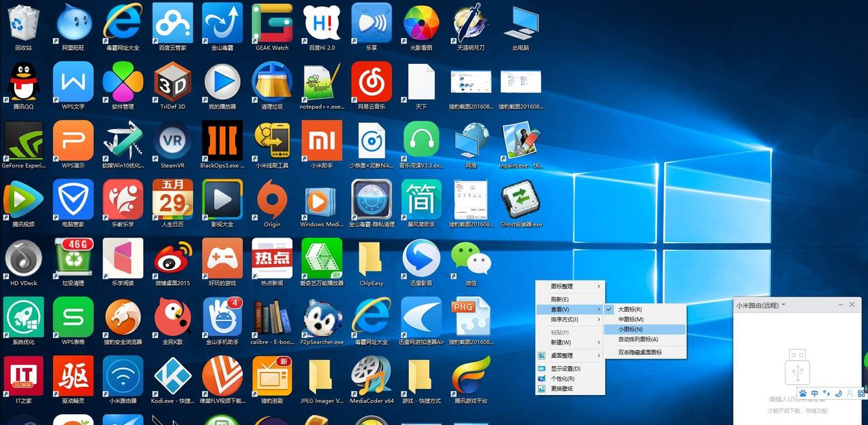
Task: Toggle punctuation mode on IME bar
Action: [x=827, y=393]
